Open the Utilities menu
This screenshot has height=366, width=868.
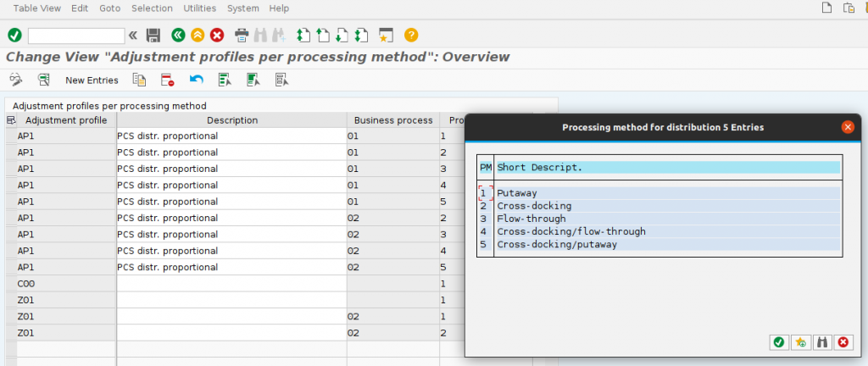[200, 8]
